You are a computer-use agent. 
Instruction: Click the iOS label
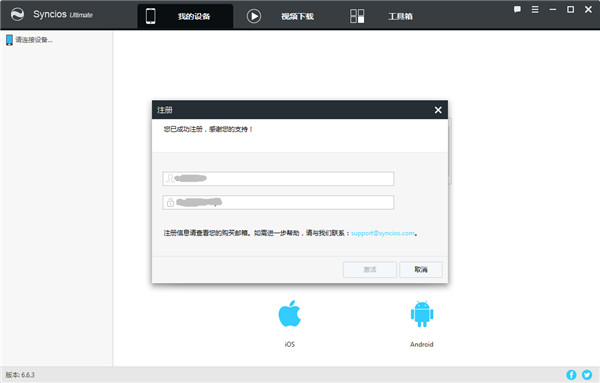tap(290, 344)
